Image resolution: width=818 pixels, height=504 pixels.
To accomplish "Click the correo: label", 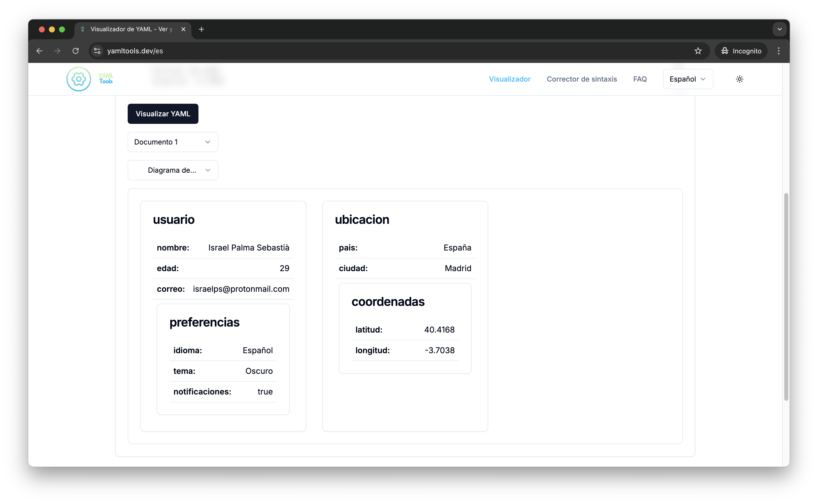I will click(171, 289).
